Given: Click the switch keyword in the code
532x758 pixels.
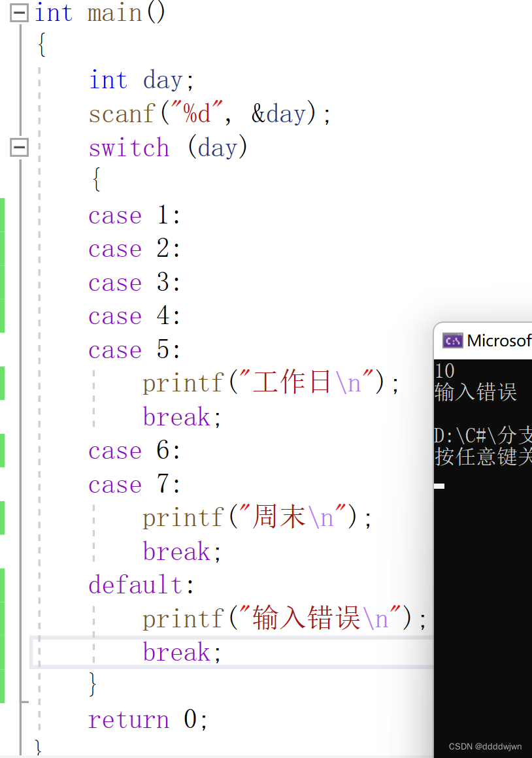Looking at the screenshot, I should pos(128,147).
